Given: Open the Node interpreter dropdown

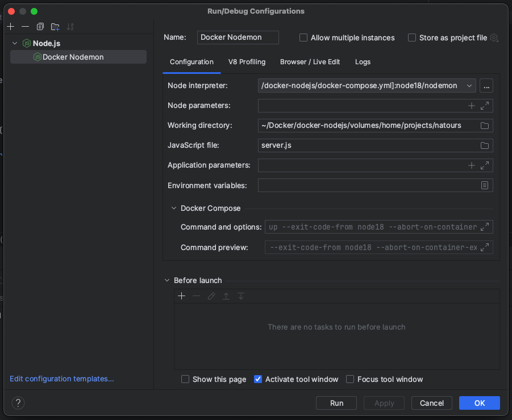Looking at the screenshot, I should 469,86.
